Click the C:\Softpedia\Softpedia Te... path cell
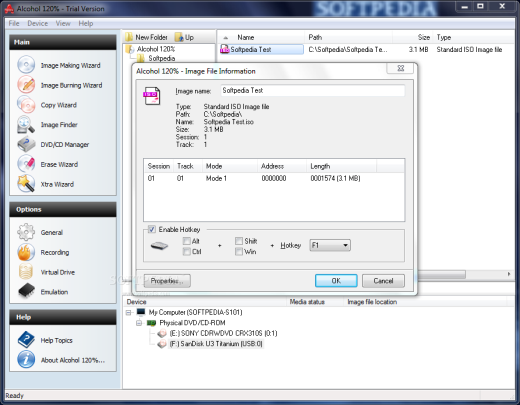The image size is (520, 405). tap(348, 50)
